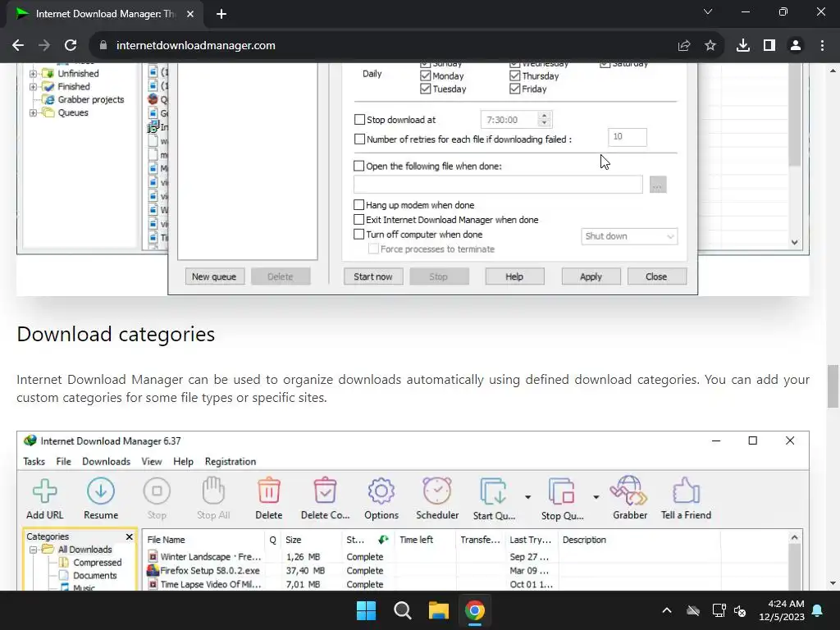Click the Stop All hand icon
This screenshot has width=840, height=630.
point(213,491)
